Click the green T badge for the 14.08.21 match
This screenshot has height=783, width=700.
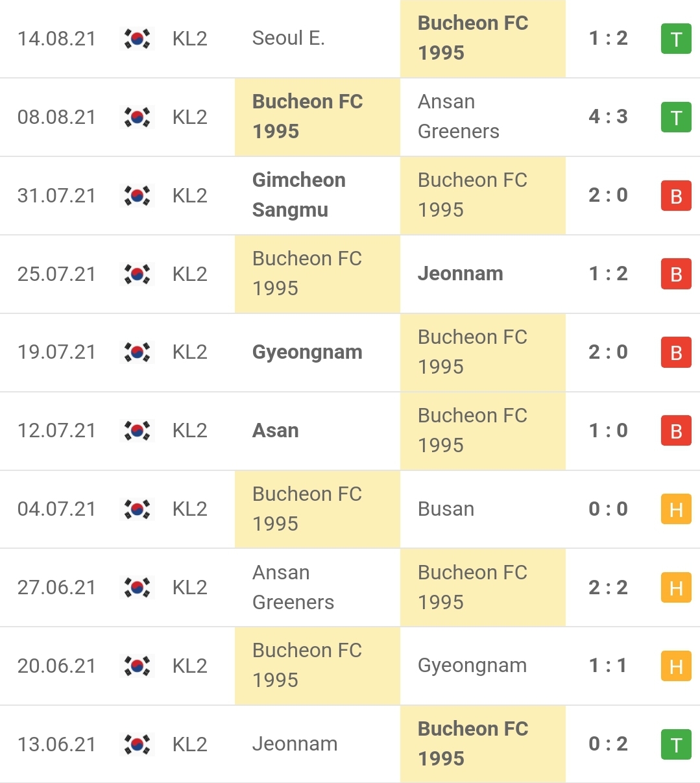click(676, 39)
